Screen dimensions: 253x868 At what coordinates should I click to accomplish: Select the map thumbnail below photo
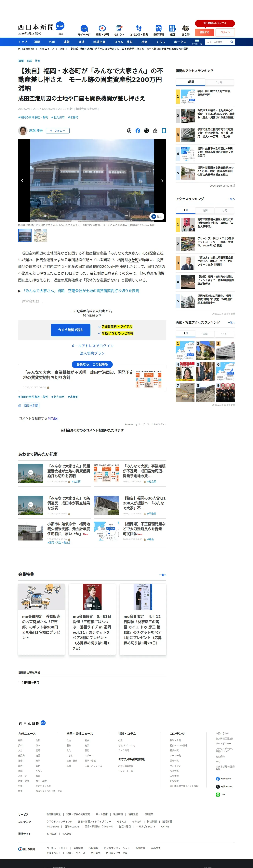(40, 235)
